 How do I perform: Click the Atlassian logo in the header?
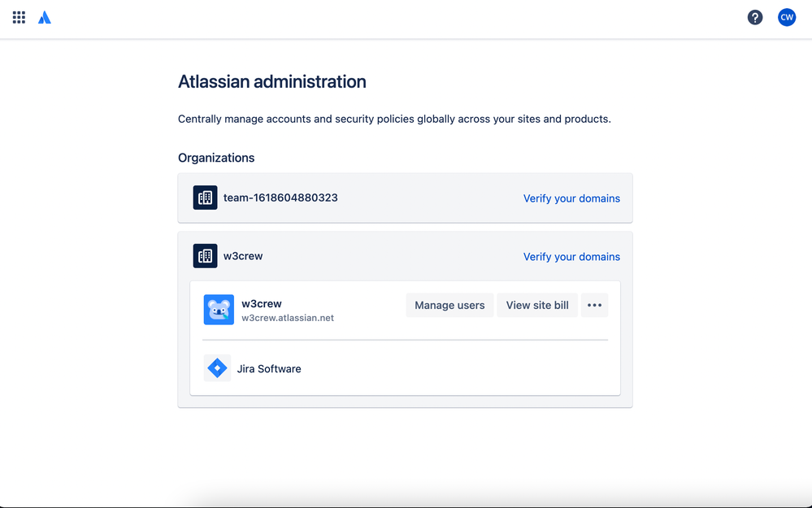(45, 18)
